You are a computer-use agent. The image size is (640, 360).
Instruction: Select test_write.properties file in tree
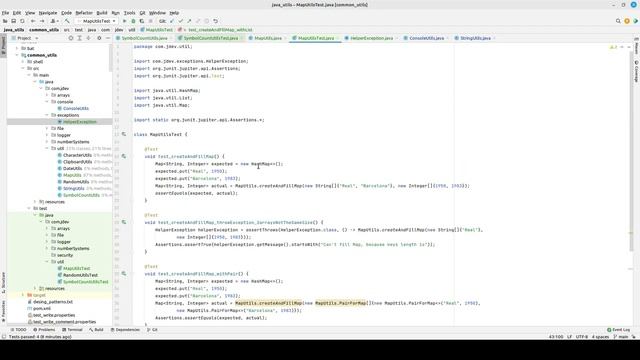click(x=54, y=315)
